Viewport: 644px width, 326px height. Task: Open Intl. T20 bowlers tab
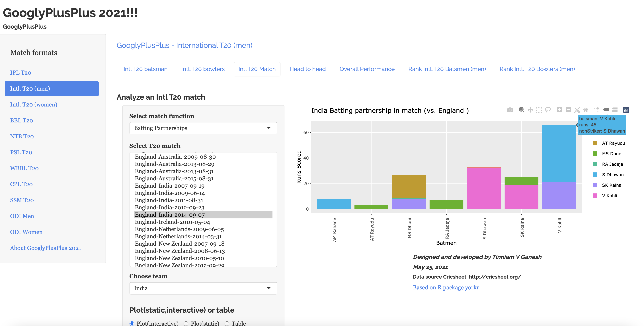click(x=203, y=69)
